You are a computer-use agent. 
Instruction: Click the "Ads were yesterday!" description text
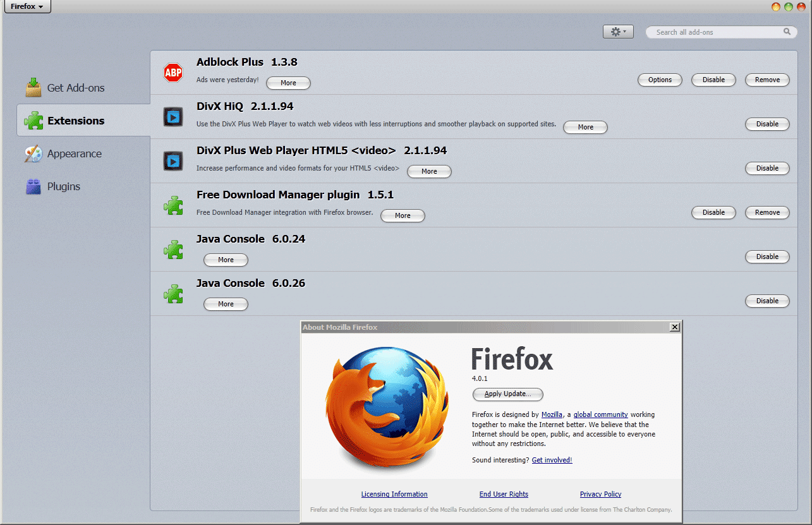[x=227, y=80]
